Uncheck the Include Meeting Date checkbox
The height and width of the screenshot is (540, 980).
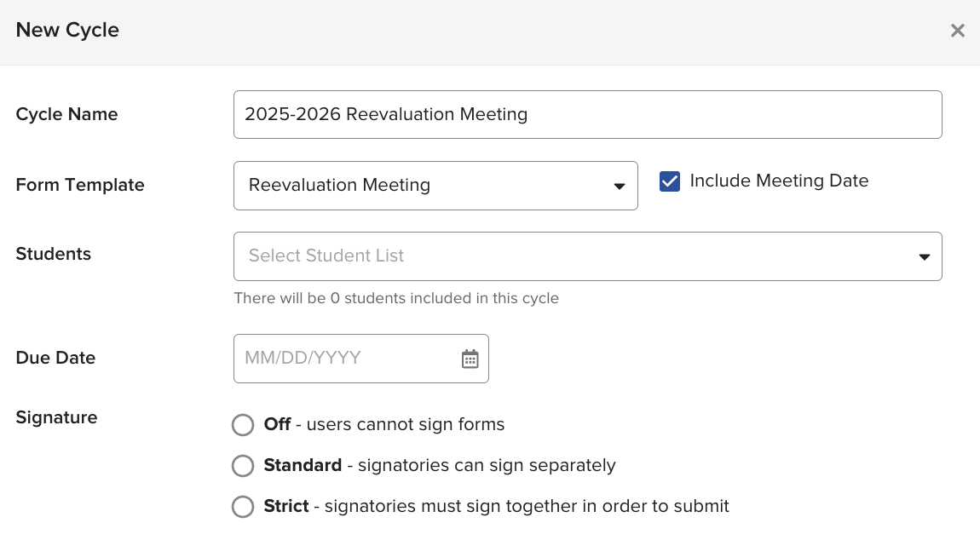[670, 181]
